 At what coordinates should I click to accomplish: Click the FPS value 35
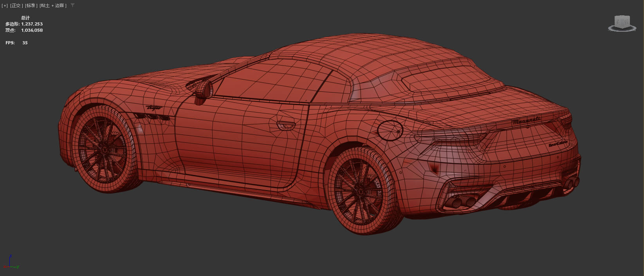point(25,43)
